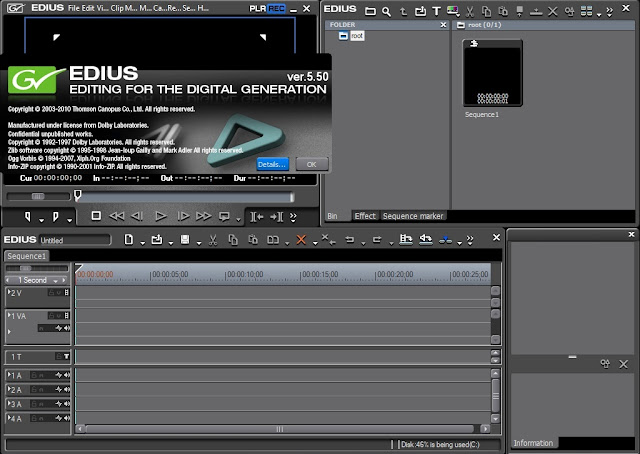Expand the 1 A audio track
640x454 pixels.
pos(9,374)
